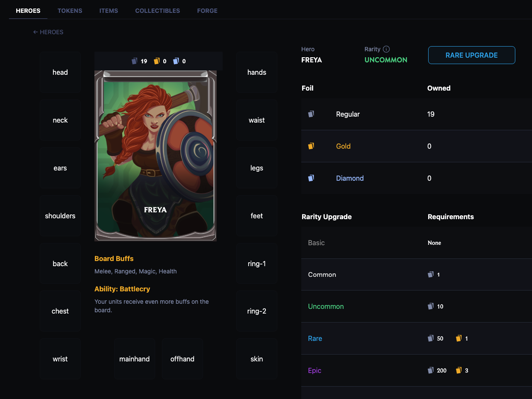Select the skin slot
Viewport: 532px width, 399px height.
[x=257, y=359]
